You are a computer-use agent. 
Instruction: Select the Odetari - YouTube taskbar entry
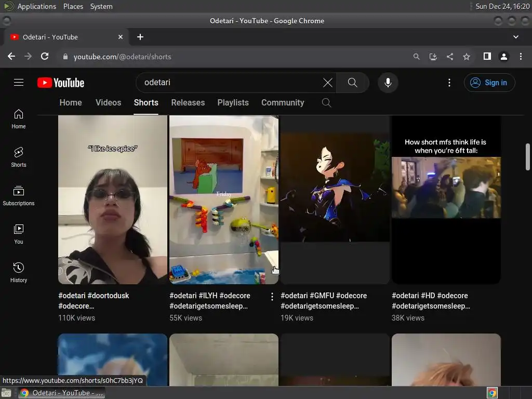click(61, 393)
